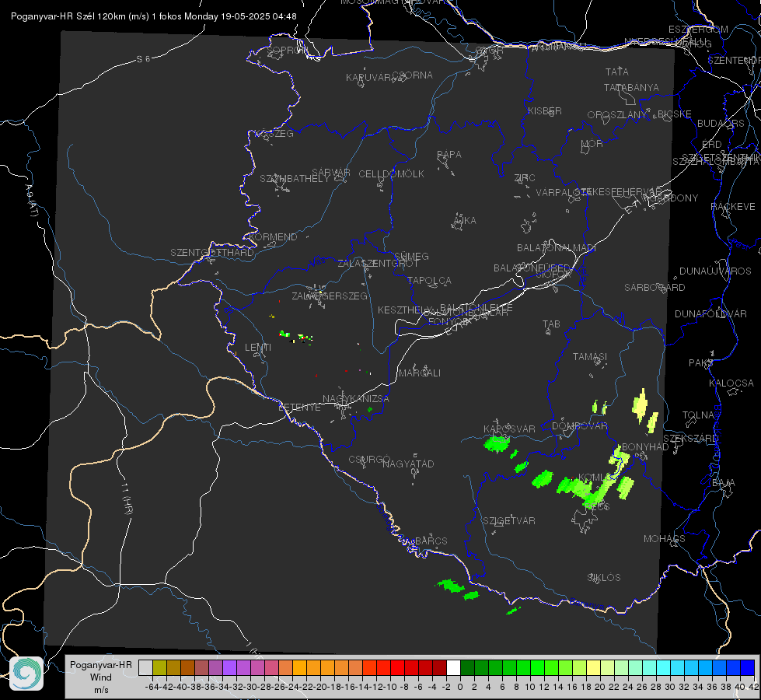Viewport: 761px width, 700px height.
Task: Click the SZENTGOTTHARD city label
Action: 212,252
